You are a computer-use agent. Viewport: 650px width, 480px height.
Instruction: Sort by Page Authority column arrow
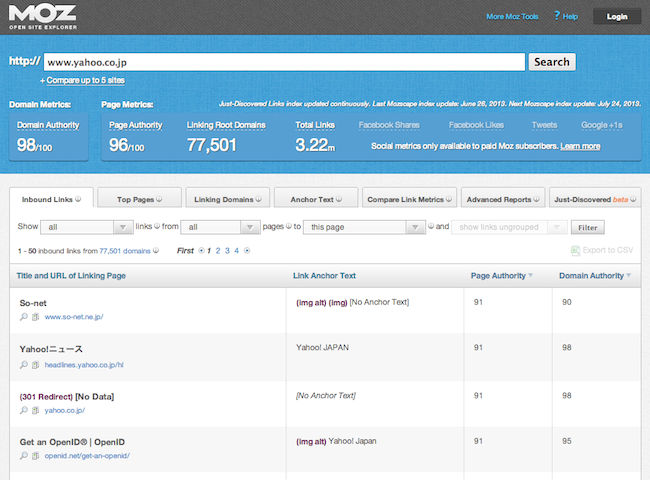click(531, 275)
